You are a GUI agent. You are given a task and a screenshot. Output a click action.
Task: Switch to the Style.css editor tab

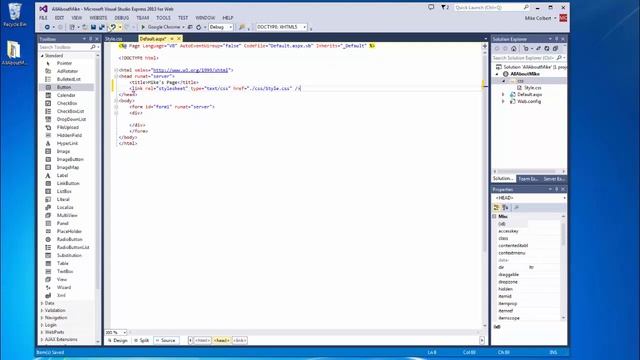[x=114, y=39]
